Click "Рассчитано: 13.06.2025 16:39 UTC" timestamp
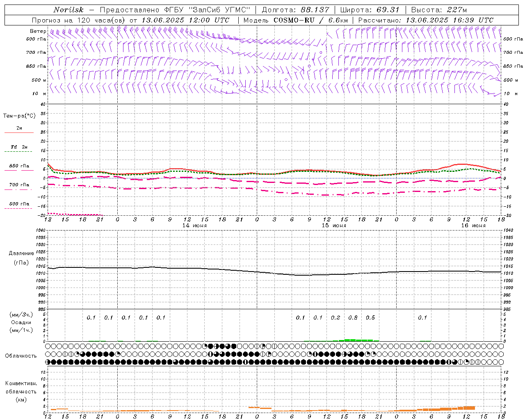The width and height of the screenshot is (525, 420). (426, 20)
